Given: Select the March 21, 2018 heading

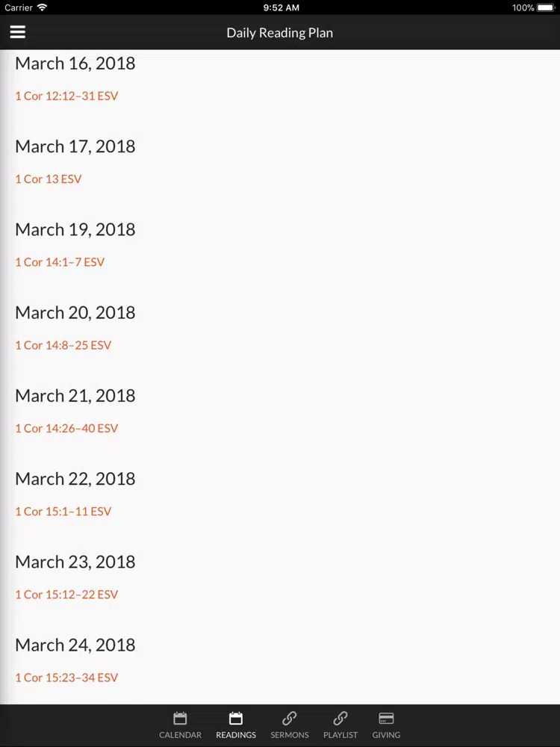Looking at the screenshot, I should pyautogui.click(x=75, y=396).
